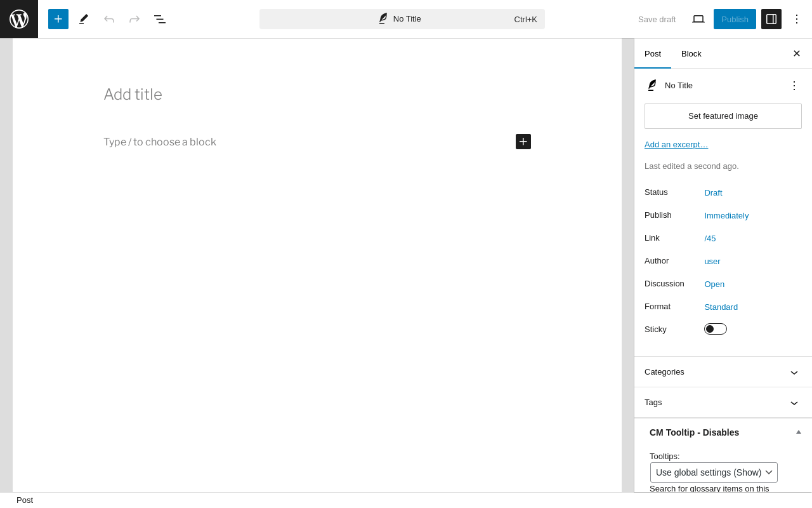Screen dimensions: 812x508
Task: Toggle the Settings sidebar icon
Action: tap(771, 19)
